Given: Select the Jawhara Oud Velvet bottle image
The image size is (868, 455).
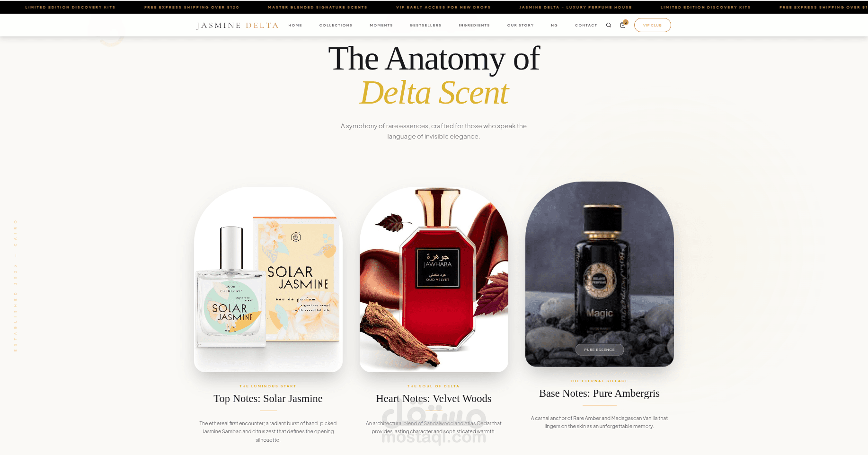Looking at the screenshot, I should click(x=434, y=280).
